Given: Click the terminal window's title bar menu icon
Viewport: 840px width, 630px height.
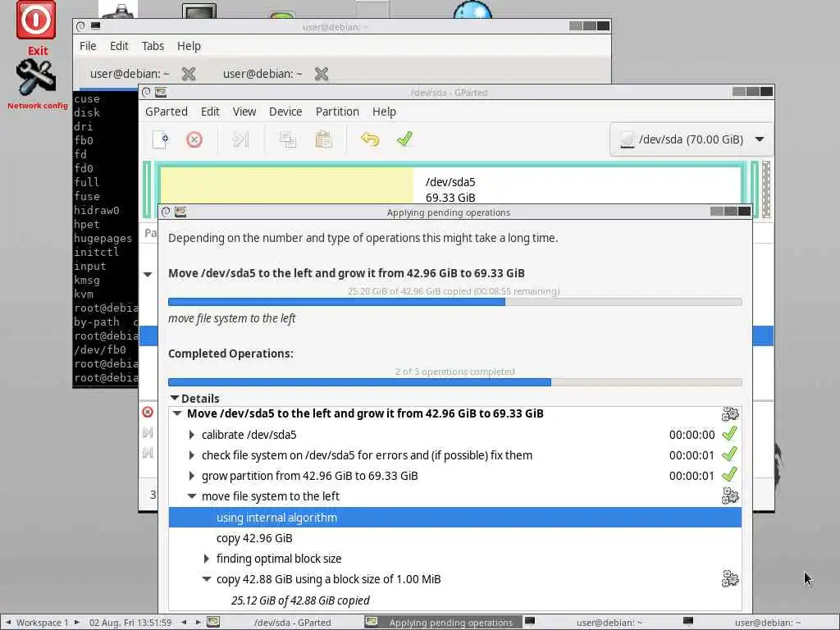Looking at the screenshot, I should [x=80, y=25].
